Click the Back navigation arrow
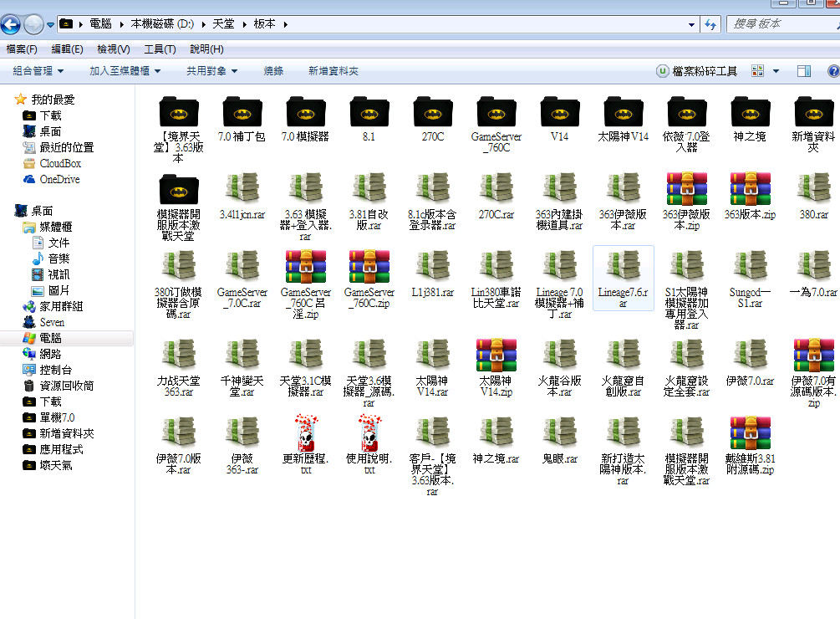The image size is (840, 619). coord(10,24)
